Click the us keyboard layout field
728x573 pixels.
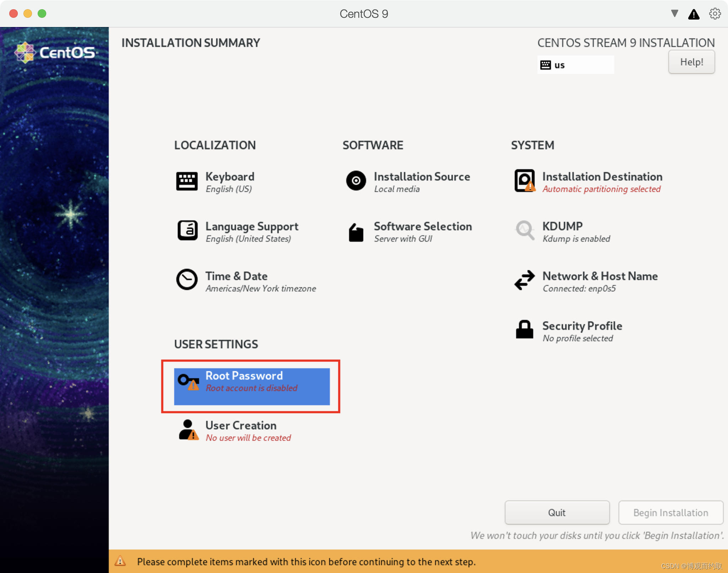tap(576, 65)
